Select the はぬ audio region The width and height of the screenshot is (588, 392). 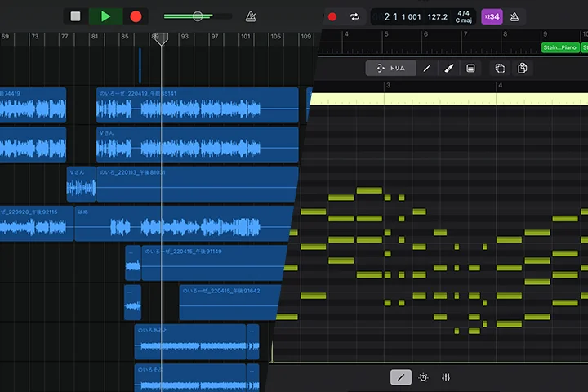(184, 224)
